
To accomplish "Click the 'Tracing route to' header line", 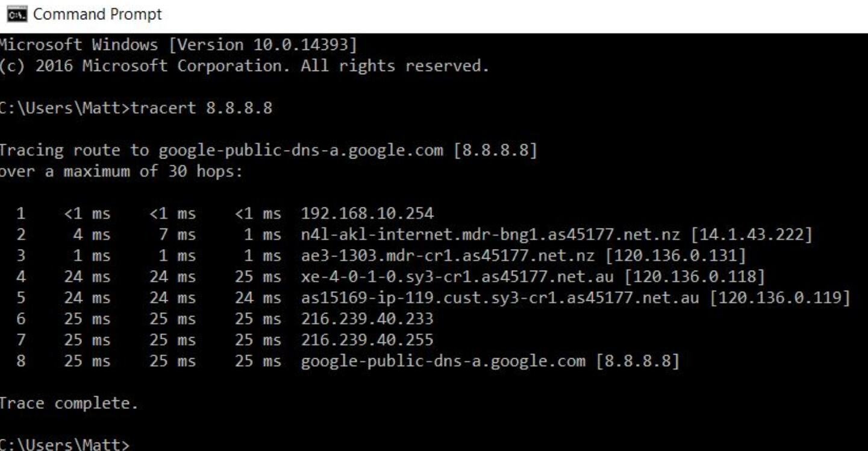I will click(267, 150).
